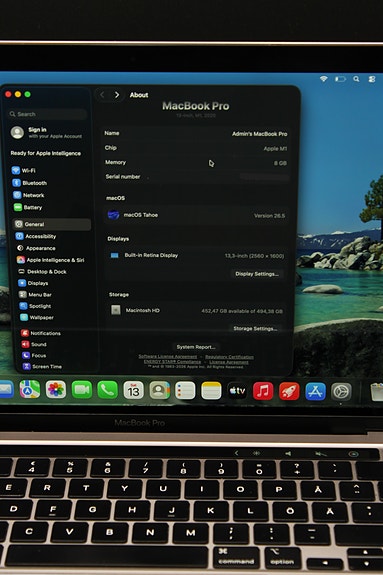Screen dimensions: 383x575
Task: Open Control Center from the menu bar
Action: click(372, 79)
